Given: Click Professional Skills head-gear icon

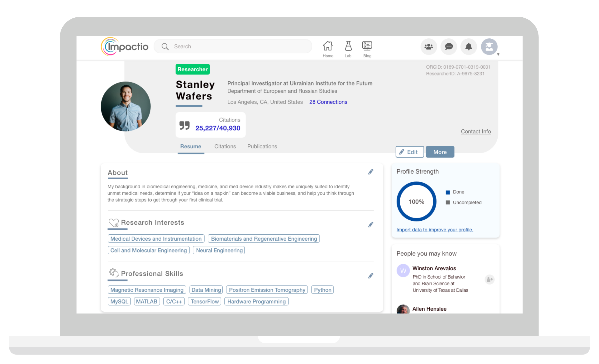Looking at the screenshot, I should (x=114, y=273).
